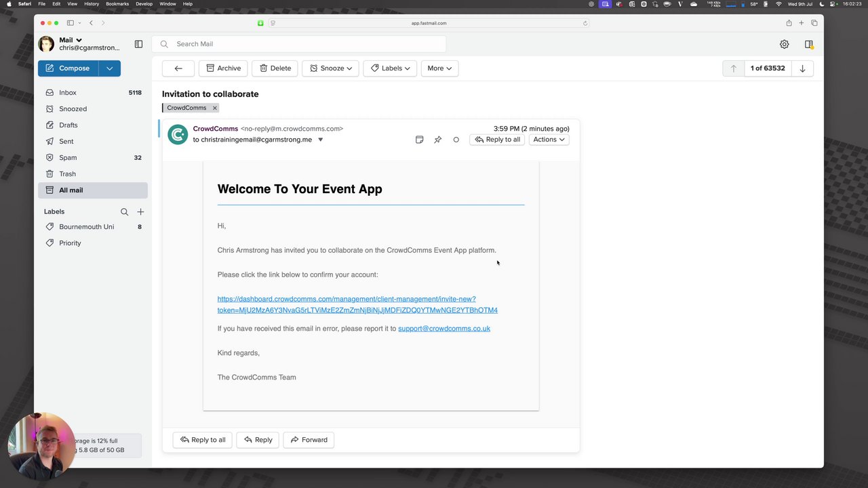Archive this email
This screenshot has height=488, width=868.
click(224, 68)
